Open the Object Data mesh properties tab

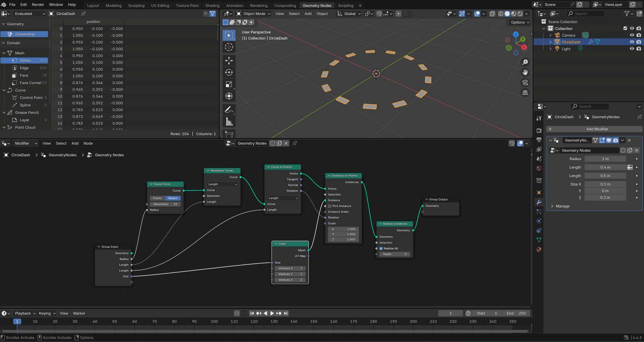(x=539, y=240)
